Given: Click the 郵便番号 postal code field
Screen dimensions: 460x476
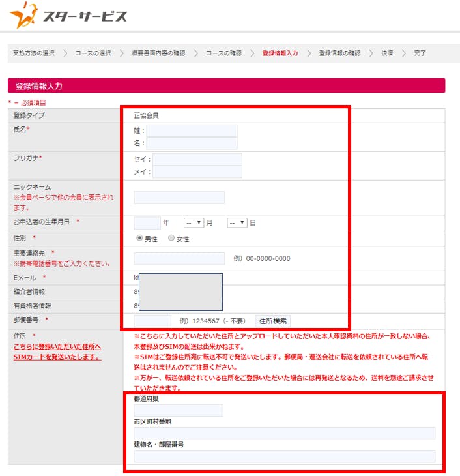Looking at the screenshot, I should 152,321.
